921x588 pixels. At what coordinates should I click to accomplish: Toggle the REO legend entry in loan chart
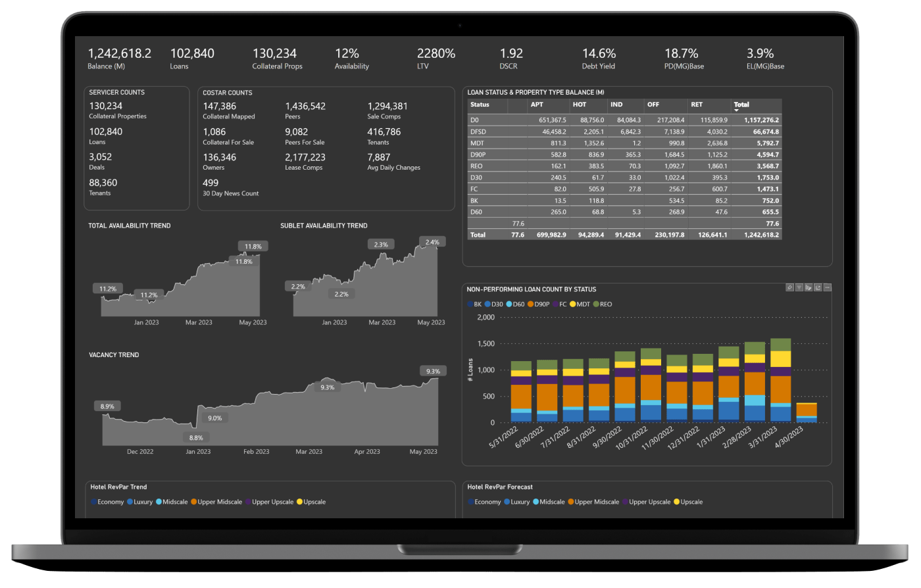(602, 305)
